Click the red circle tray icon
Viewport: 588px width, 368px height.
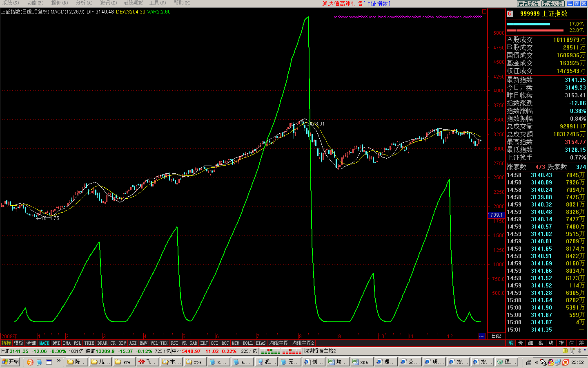[566, 362]
